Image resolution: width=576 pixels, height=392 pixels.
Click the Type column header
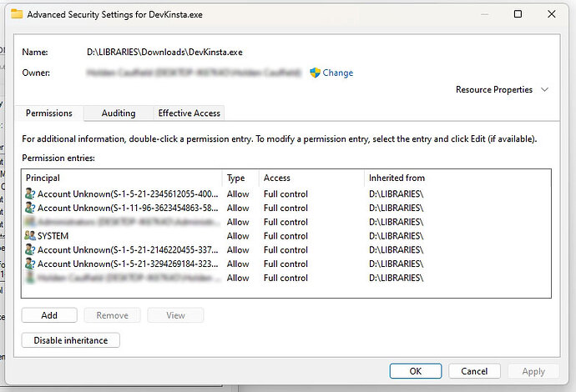click(240, 178)
